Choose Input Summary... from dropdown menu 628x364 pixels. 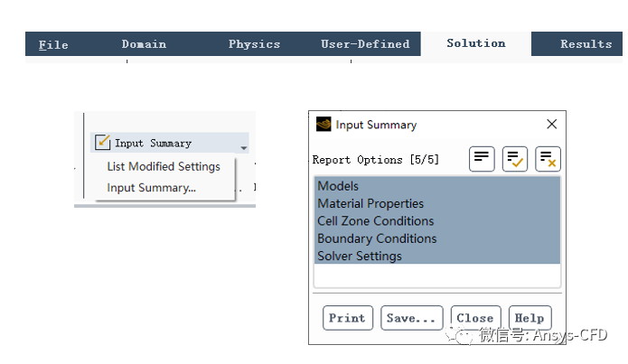click(x=151, y=188)
